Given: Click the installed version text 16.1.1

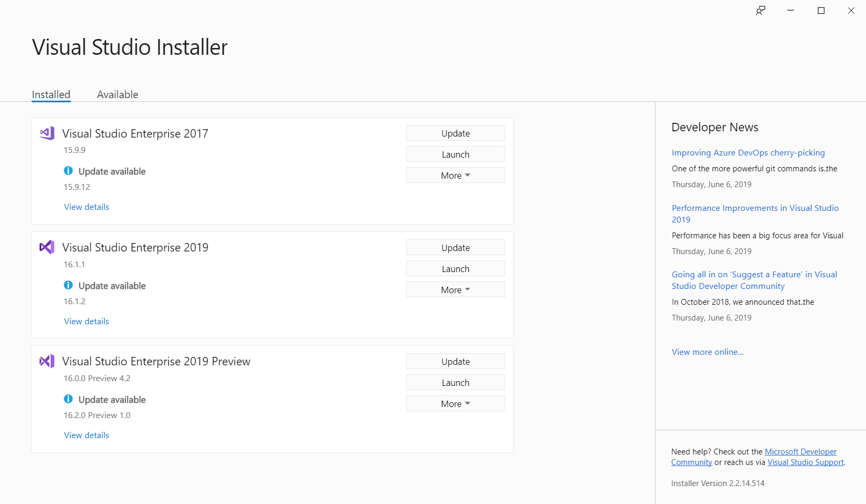Looking at the screenshot, I should [x=74, y=265].
